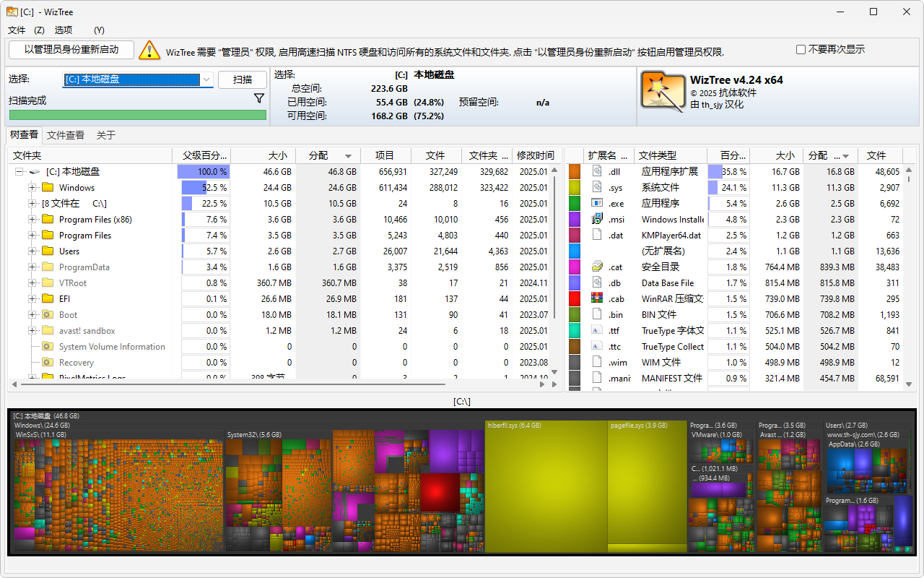Select the hiberfil.sys block in the treemap
The width and height of the screenshot is (924, 578).
point(546,484)
